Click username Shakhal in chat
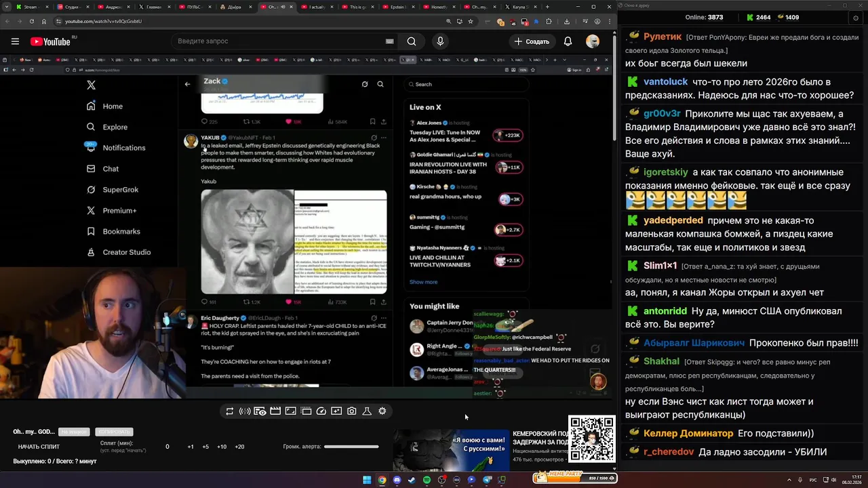 point(661,361)
